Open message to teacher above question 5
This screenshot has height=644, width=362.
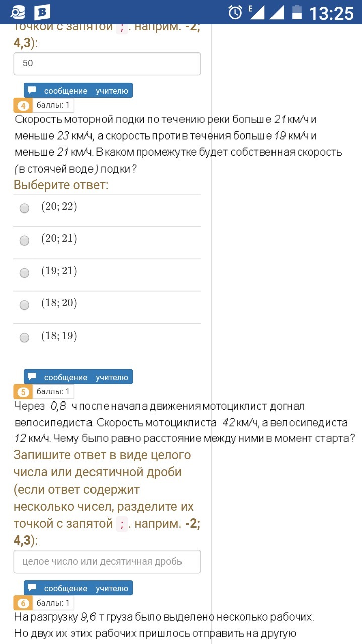tap(78, 377)
